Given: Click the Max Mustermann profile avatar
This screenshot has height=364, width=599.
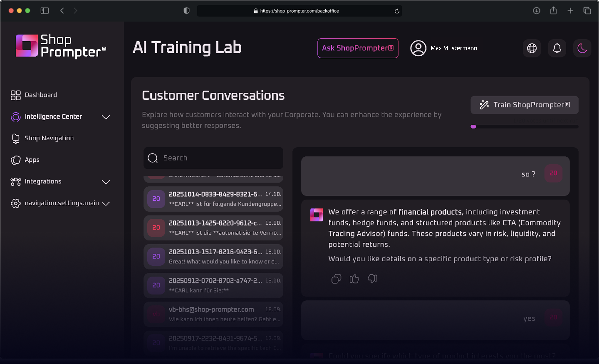Looking at the screenshot, I should click(418, 48).
